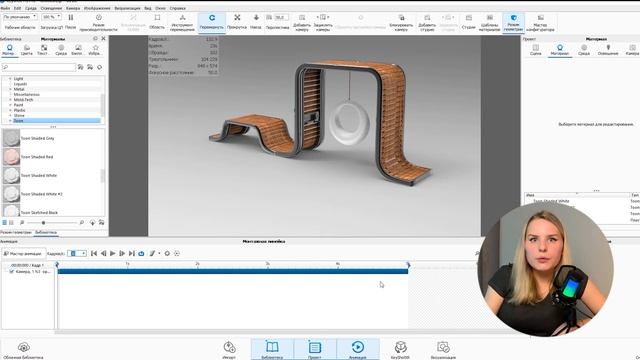
Task: Open the File menu
Action: (5, 8)
